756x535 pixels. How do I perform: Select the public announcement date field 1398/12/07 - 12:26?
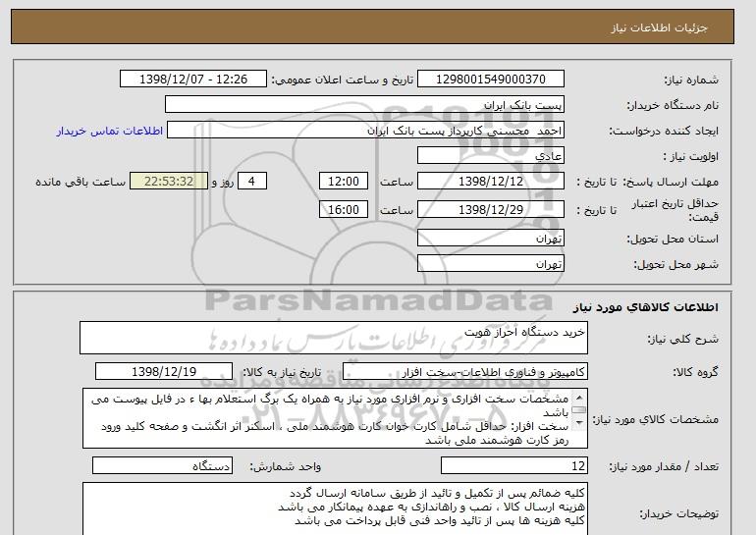pyautogui.click(x=192, y=80)
